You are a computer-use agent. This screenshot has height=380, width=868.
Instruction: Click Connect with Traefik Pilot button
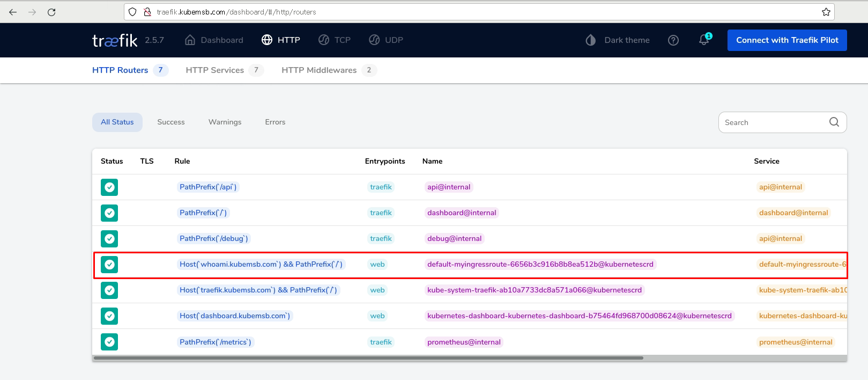pyautogui.click(x=787, y=40)
